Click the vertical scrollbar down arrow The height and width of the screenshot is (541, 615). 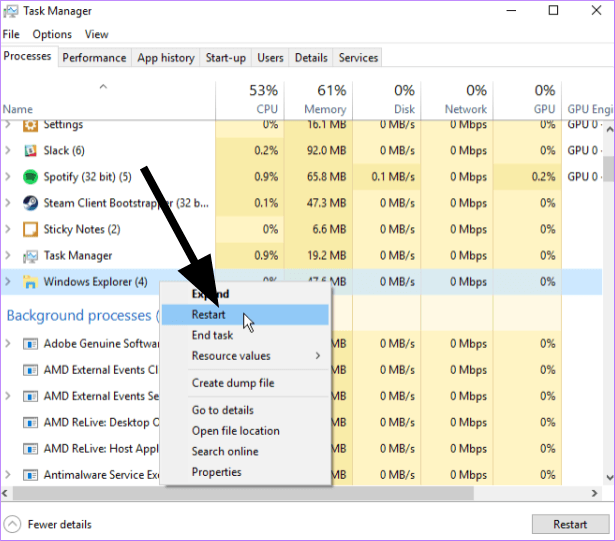(x=609, y=477)
